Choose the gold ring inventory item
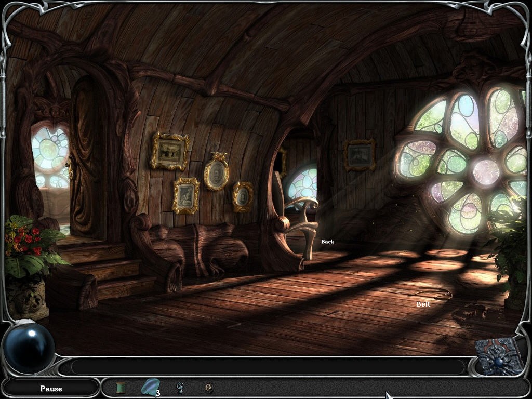This screenshot has height=399, width=532. 209,388
